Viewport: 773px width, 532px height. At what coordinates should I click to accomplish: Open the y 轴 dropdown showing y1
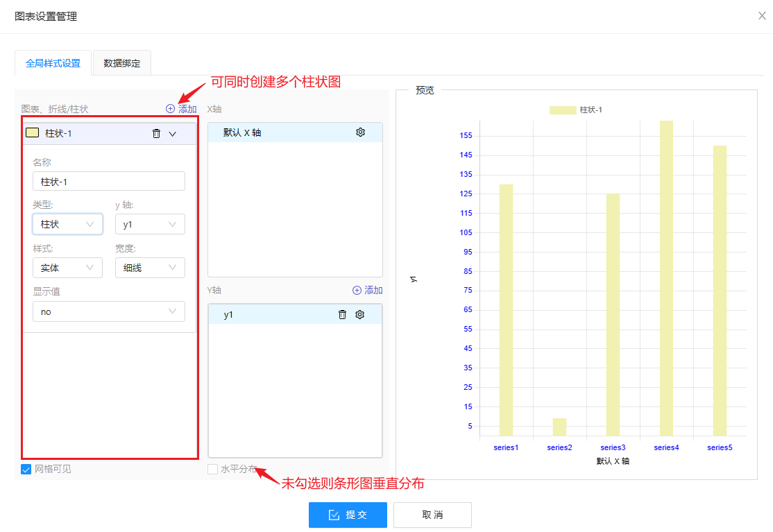point(150,224)
